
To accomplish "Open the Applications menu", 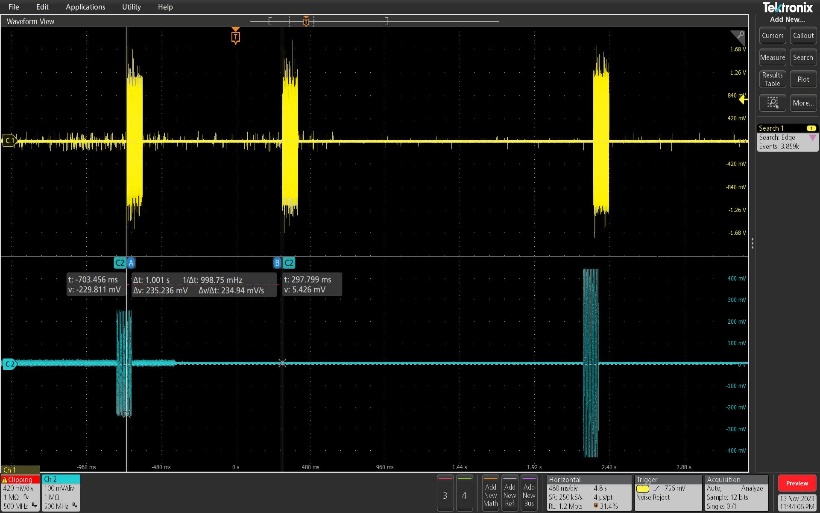I will click(x=85, y=7).
